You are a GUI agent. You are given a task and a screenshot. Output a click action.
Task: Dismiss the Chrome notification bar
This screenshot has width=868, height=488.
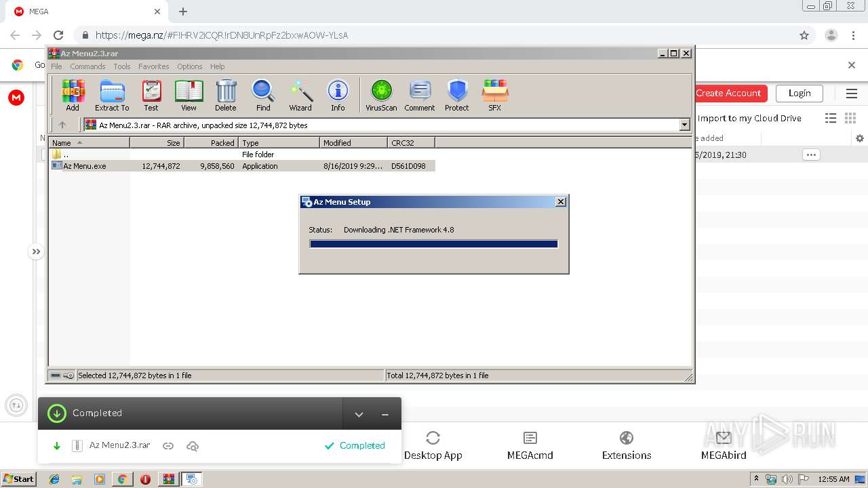[x=852, y=65]
